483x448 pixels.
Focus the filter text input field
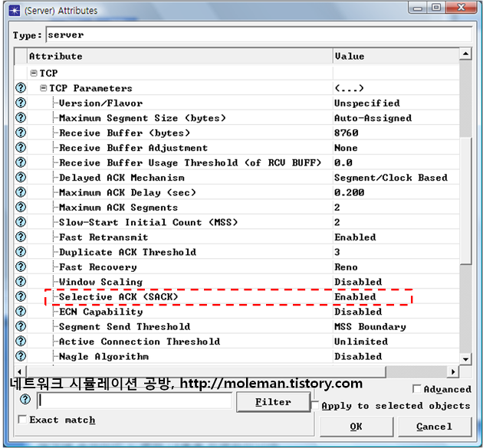click(134, 401)
